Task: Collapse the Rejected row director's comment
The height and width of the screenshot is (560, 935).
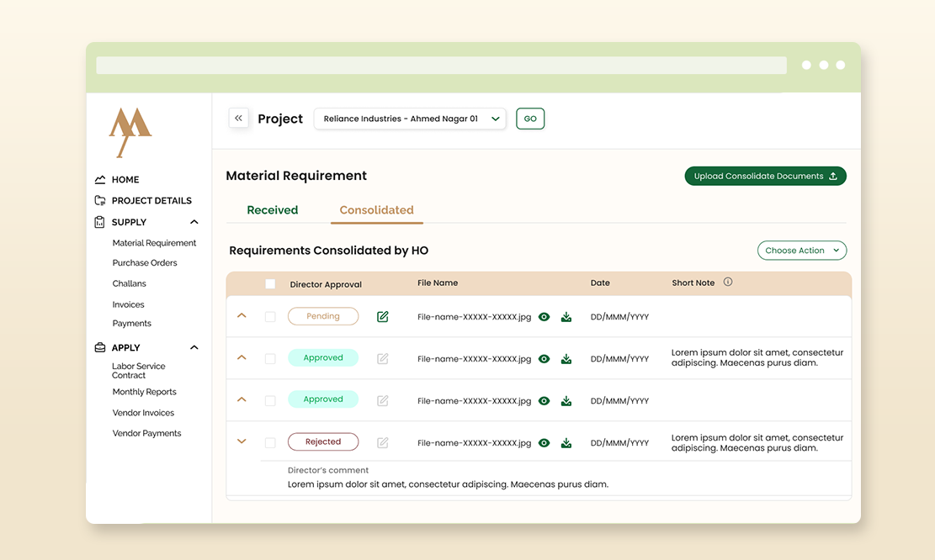Action: point(242,441)
